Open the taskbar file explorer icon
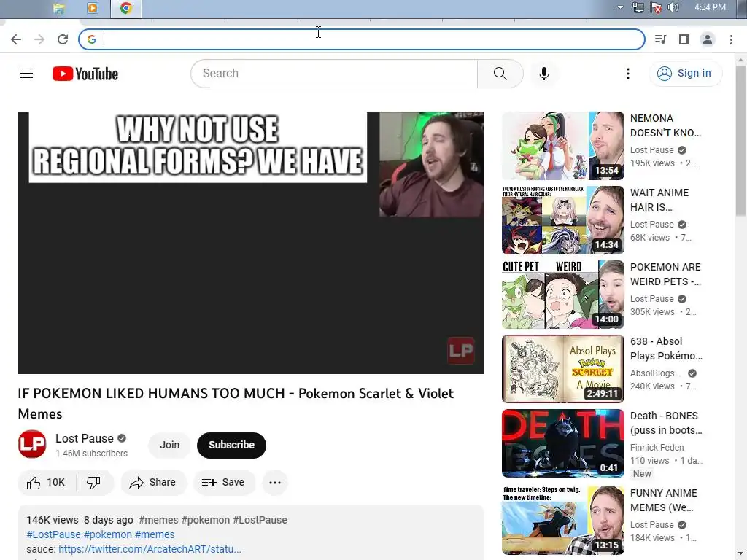Viewport: 747px width, 560px height. click(59, 8)
